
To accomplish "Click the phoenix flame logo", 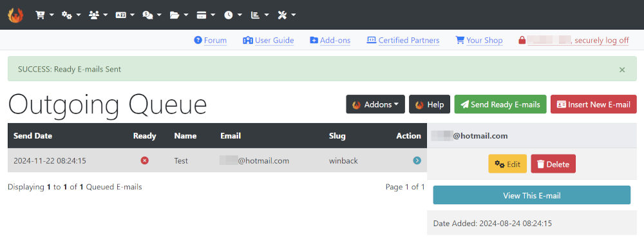I will 15,15.
